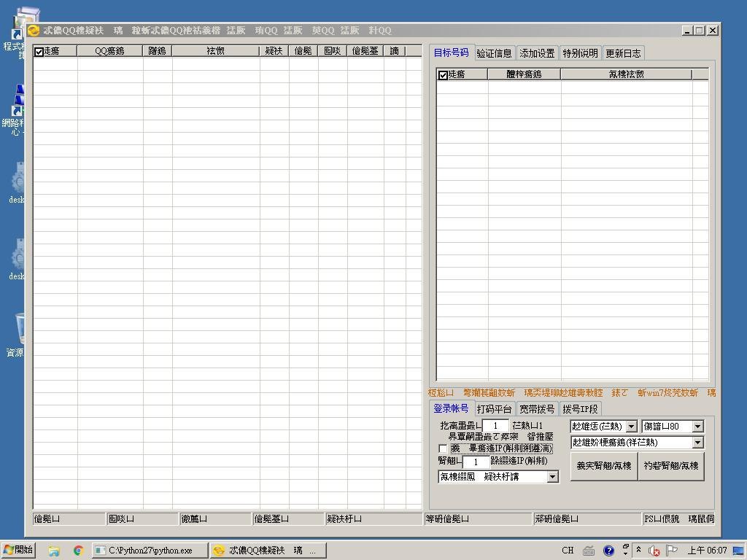Open the 拨号IP段 tab
This screenshot has height=560, width=747.
[580, 409]
